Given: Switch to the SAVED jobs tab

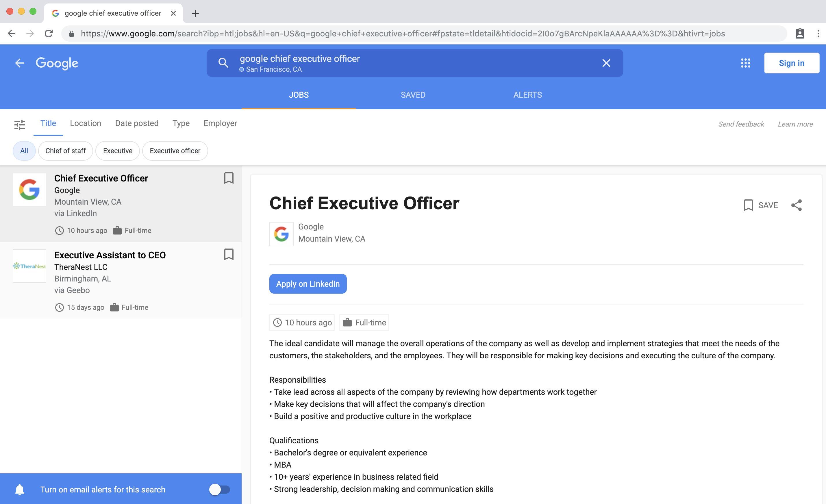Looking at the screenshot, I should tap(412, 94).
